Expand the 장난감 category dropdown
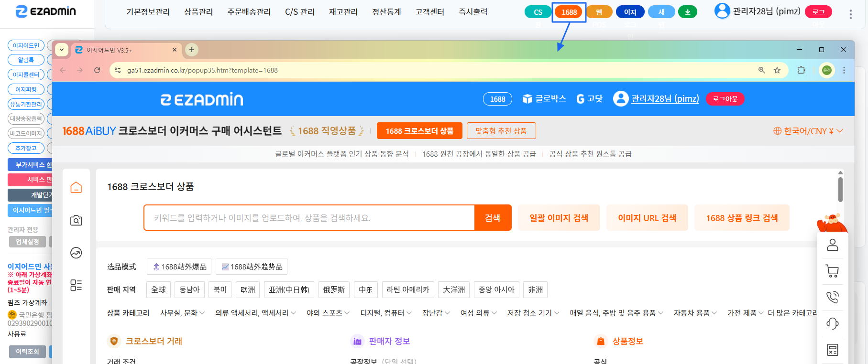 point(436,313)
